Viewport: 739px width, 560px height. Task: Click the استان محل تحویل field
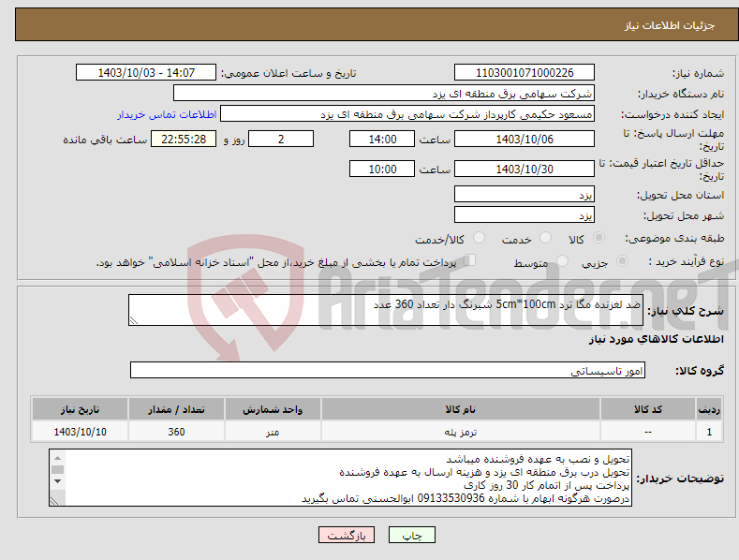525,194
